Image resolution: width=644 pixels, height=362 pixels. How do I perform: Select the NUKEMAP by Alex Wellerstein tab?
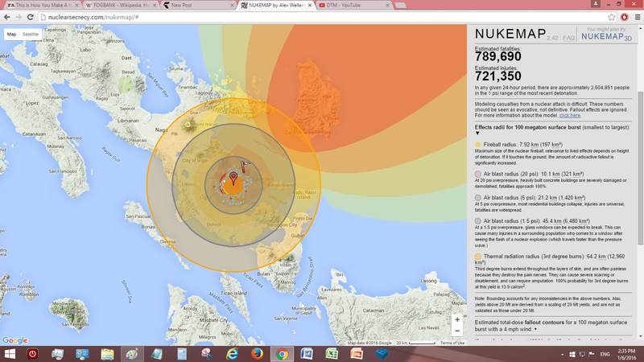pyautogui.click(x=276, y=6)
